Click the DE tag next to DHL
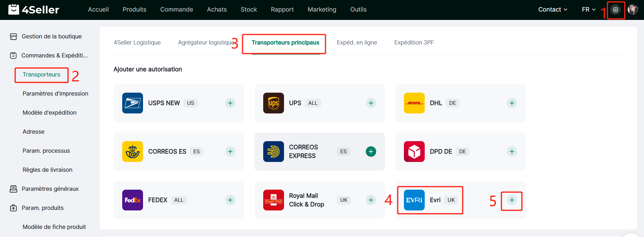Screen dimensions: 644x237 coord(452,103)
